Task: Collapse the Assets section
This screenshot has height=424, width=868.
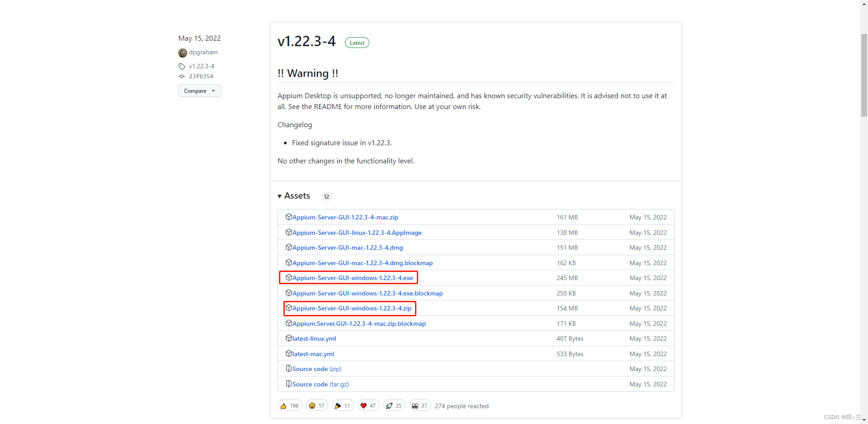Action: pyautogui.click(x=294, y=196)
